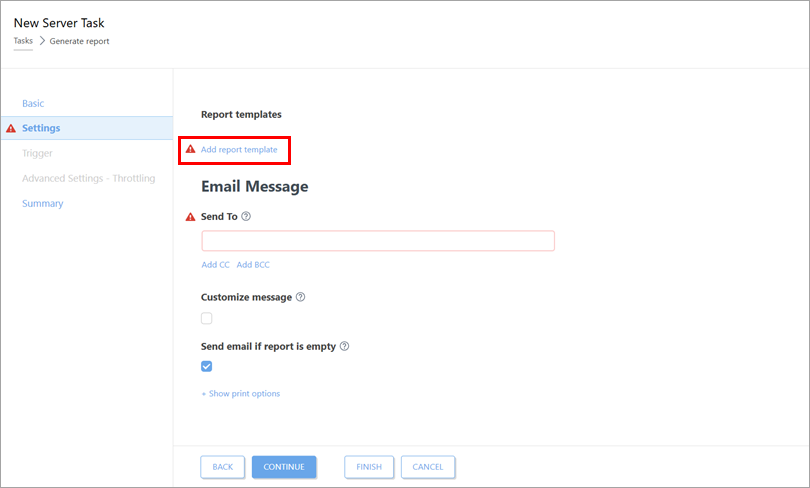Viewport: 810px width, 488px height.
Task: Click warning icon next to Add report template
Action: [x=190, y=150]
